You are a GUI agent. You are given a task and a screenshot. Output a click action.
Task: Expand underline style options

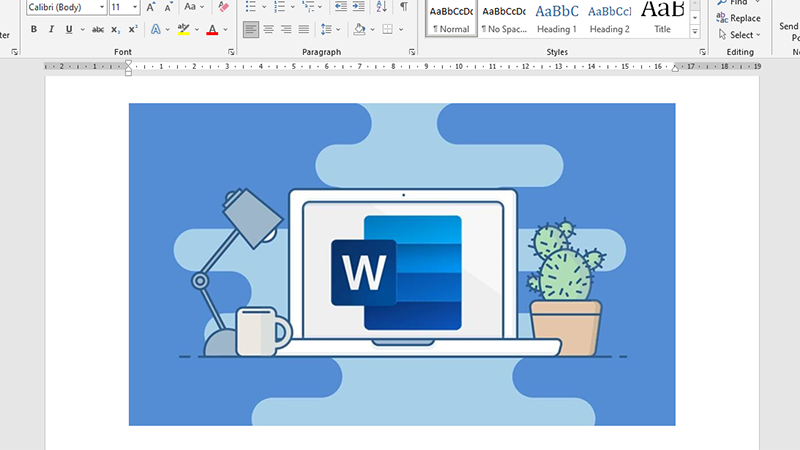click(x=82, y=29)
